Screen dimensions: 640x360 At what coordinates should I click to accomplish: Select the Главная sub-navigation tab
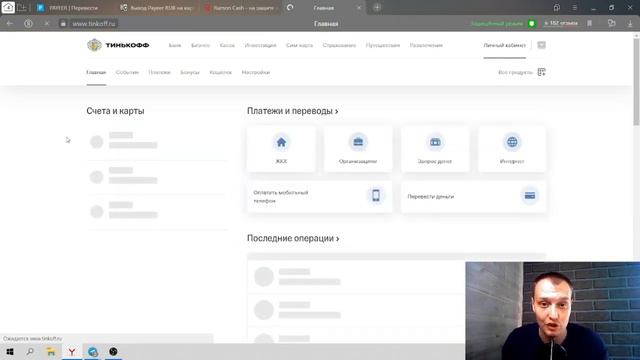coord(96,72)
